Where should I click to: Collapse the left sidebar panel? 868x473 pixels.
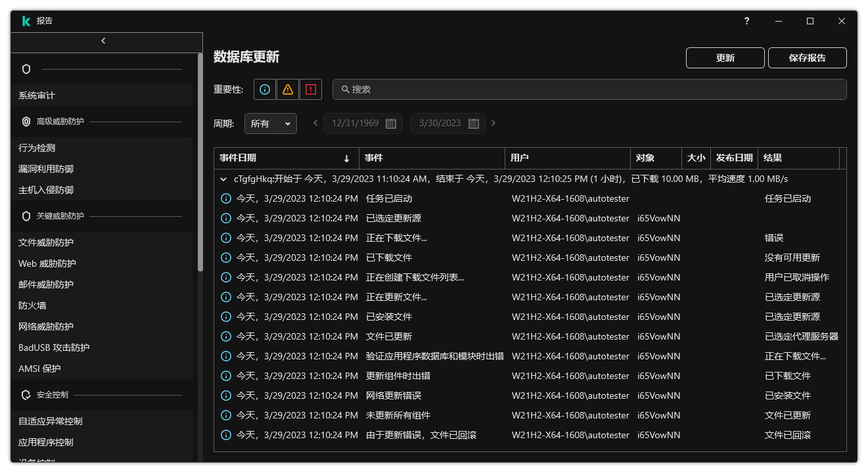[103, 41]
